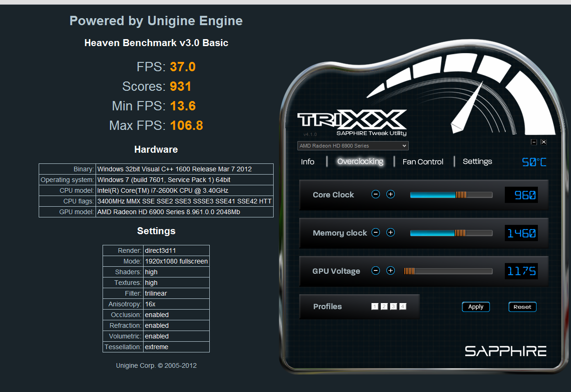Decrease Memory clock with minus button
This screenshot has height=392, width=571.
click(x=376, y=232)
